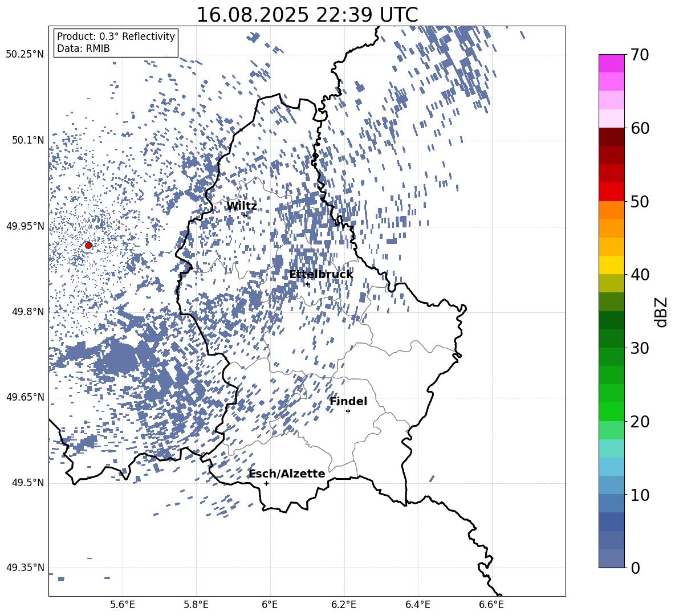Click the 60 colorbar tick label

(x=640, y=128)
